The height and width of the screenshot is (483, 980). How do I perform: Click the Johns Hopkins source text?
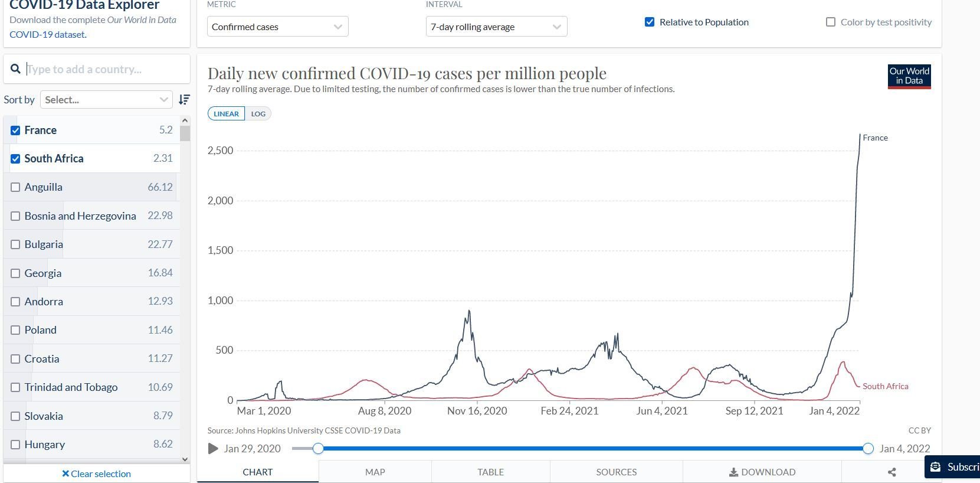coord(304,430)
